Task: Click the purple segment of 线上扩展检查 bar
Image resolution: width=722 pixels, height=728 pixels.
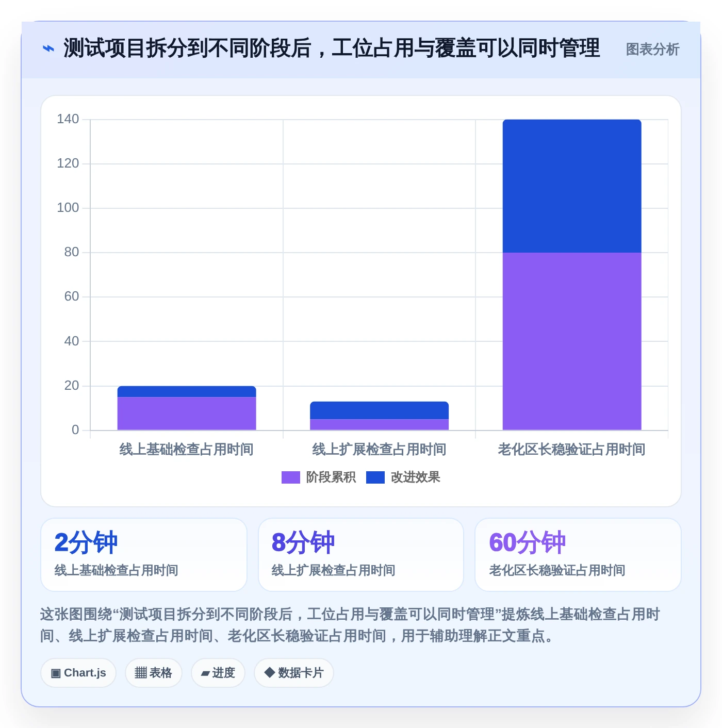Action: [x=379, y=424]
